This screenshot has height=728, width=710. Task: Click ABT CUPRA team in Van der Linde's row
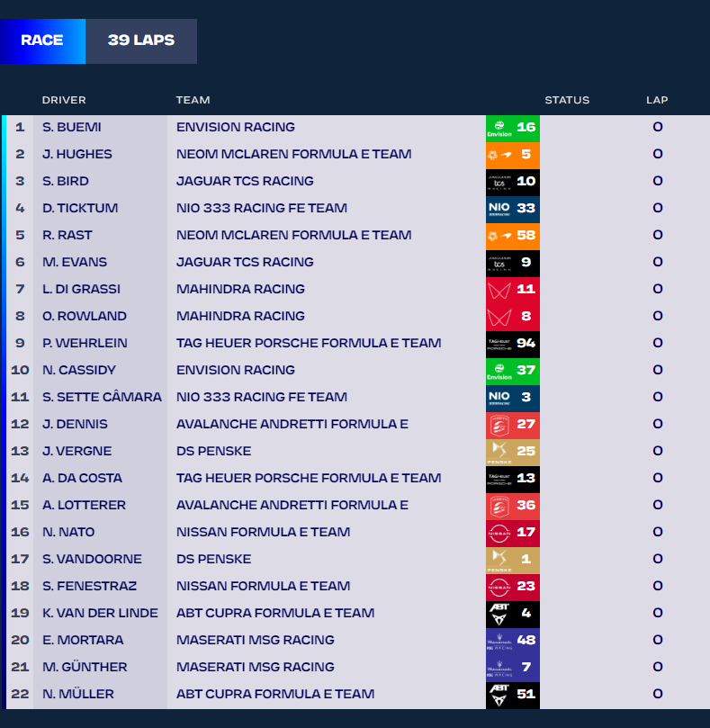point(275,613)
